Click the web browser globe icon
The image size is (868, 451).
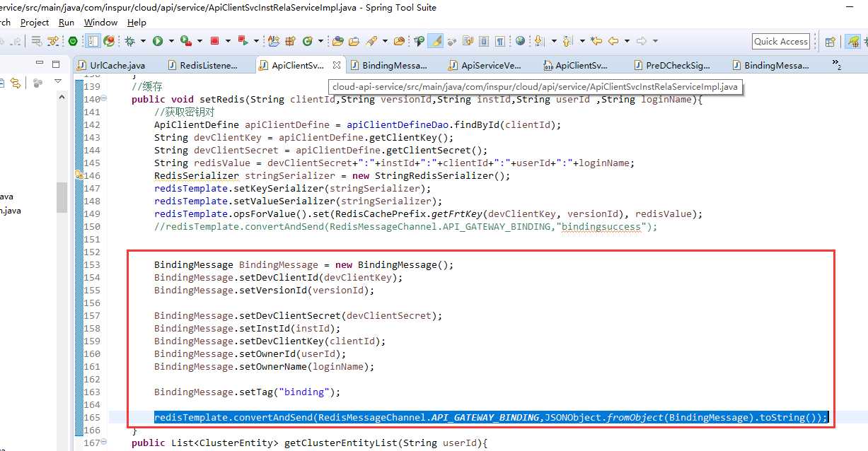tap(520, 41)
